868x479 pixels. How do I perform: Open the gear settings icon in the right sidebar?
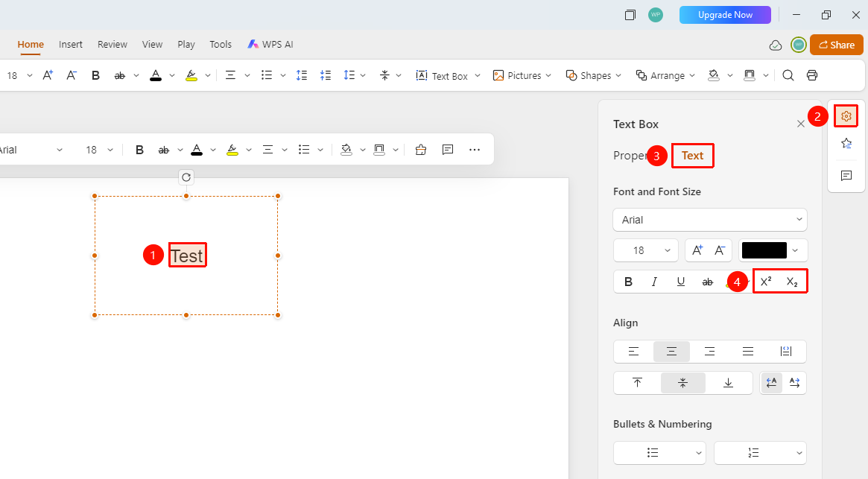[x=846, y=116]
